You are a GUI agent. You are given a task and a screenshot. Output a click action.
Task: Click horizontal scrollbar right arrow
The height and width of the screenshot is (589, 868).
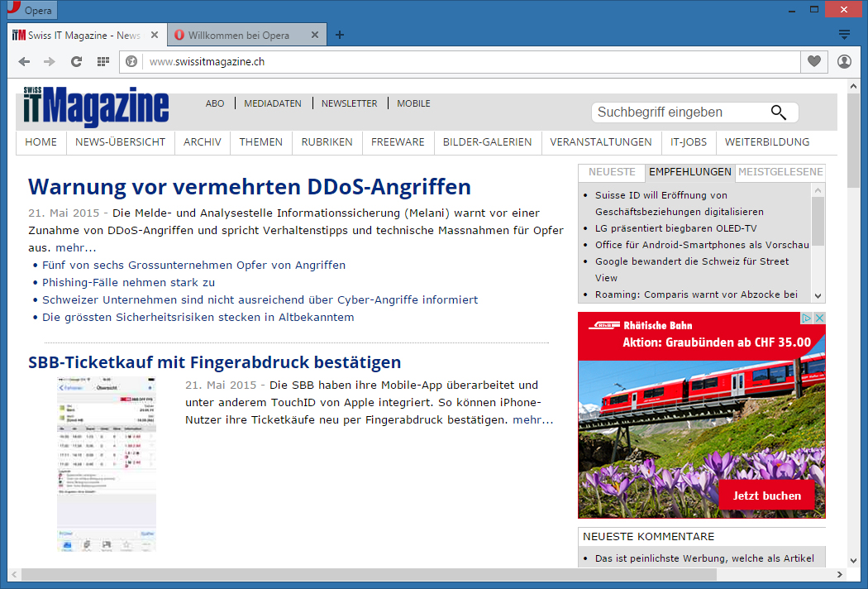click(x=840, y=575)
